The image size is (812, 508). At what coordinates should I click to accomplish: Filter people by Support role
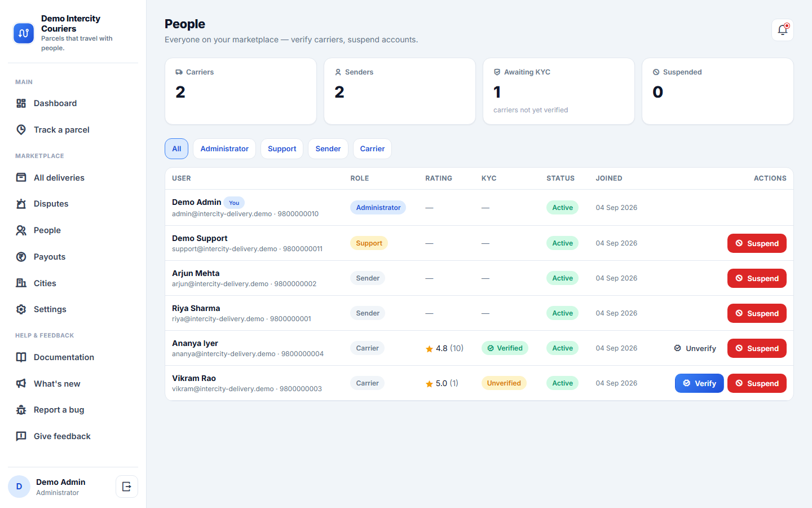point(282,149)
